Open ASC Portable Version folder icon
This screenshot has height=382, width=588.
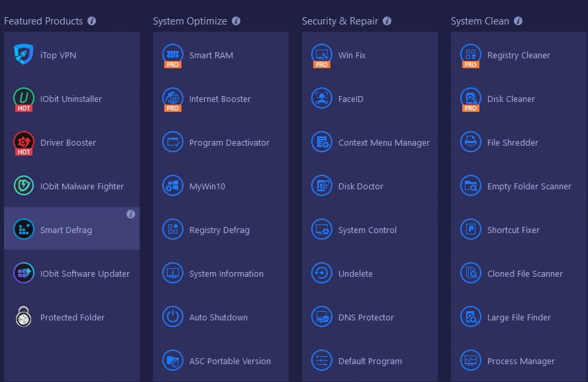pos(173,361)
